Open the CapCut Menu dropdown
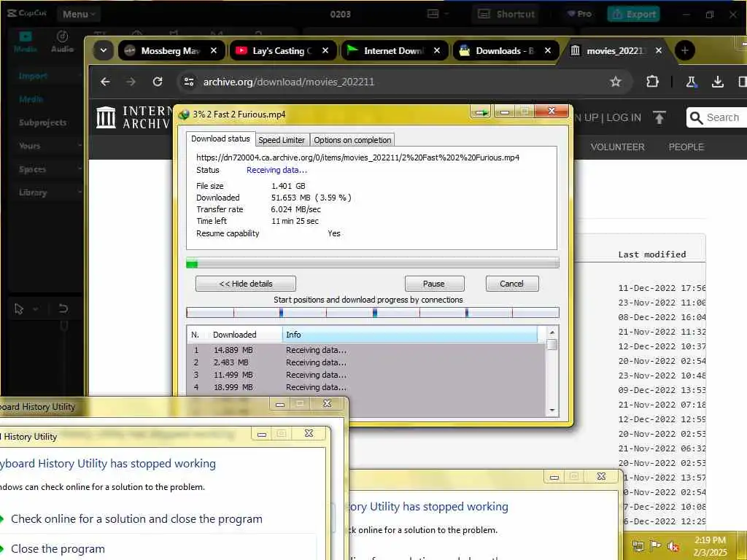Viewport: 747px width, 560px height. point(79,14)
